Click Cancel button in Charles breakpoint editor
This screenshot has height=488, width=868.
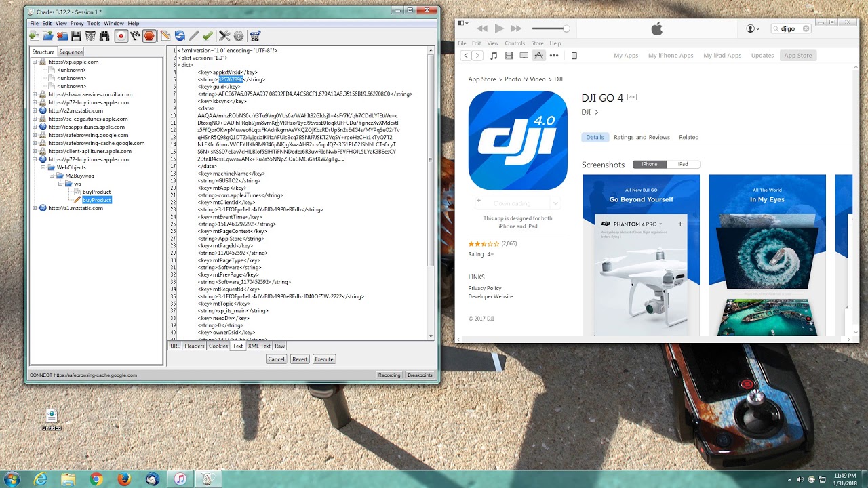(x=276, y=359)
